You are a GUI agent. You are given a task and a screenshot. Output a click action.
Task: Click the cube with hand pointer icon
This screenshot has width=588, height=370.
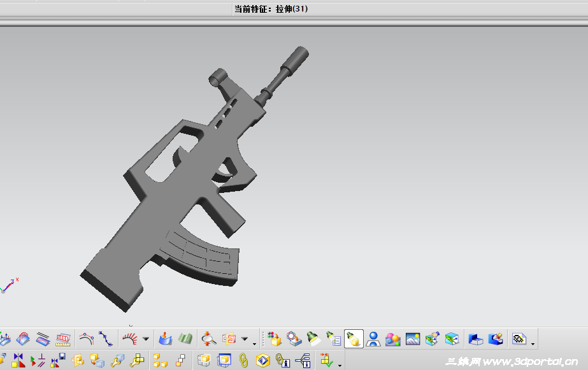point(433,339)
